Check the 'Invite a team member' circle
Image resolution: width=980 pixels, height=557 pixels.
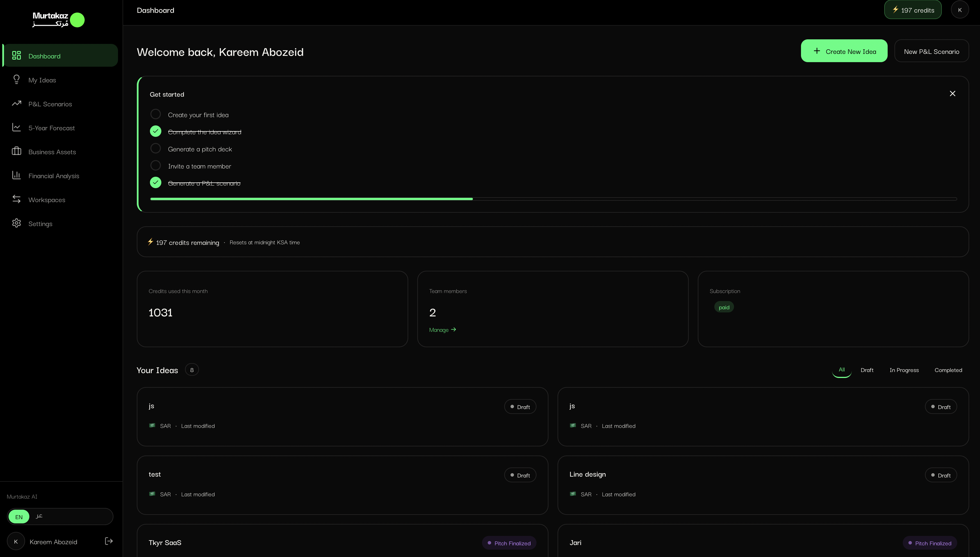156,166
